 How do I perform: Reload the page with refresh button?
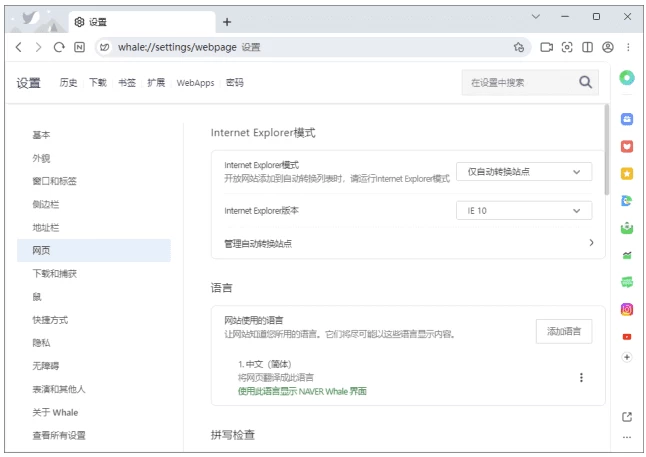[59, 47]
